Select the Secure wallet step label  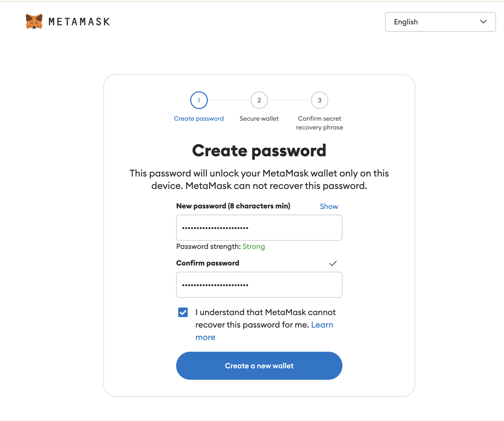259,119
